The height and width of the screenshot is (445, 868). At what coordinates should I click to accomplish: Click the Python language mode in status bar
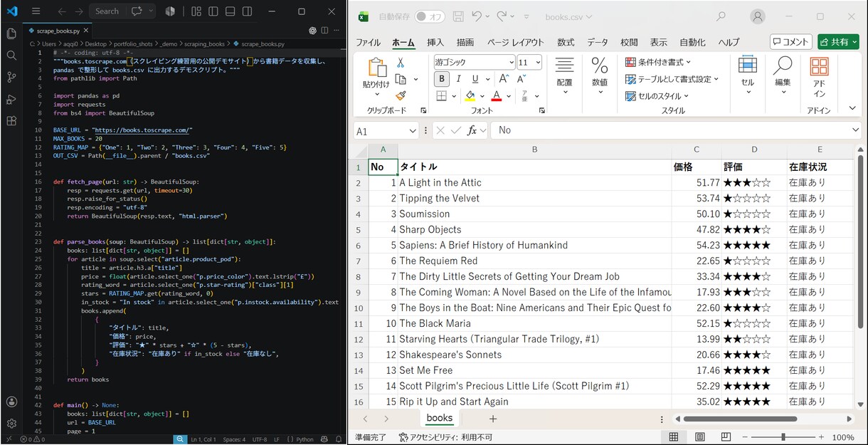pos(305,439)
